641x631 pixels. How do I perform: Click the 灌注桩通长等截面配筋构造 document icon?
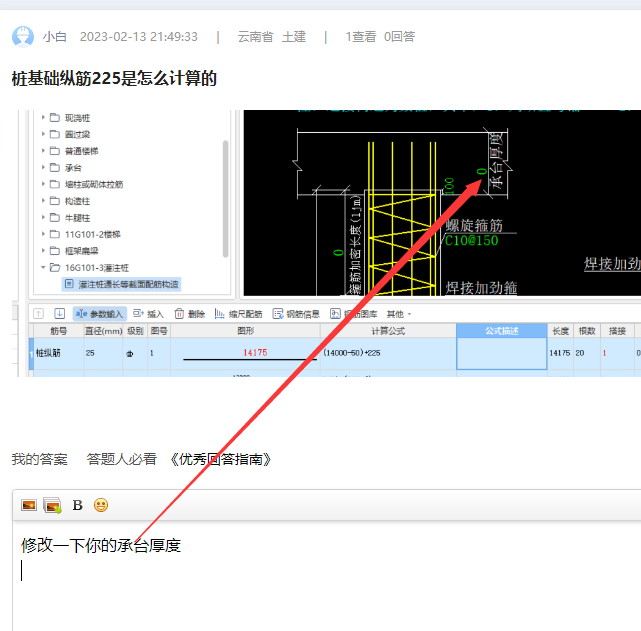69,284
